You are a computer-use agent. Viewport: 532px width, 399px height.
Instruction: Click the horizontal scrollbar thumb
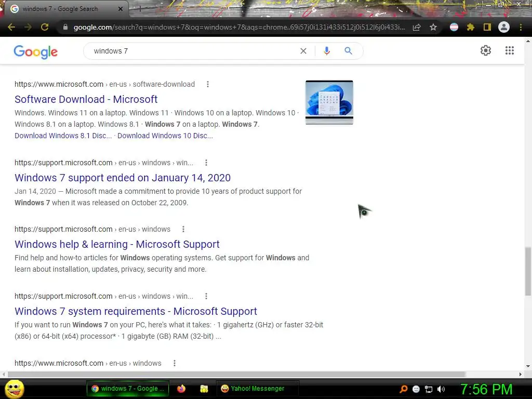[236, 374]
